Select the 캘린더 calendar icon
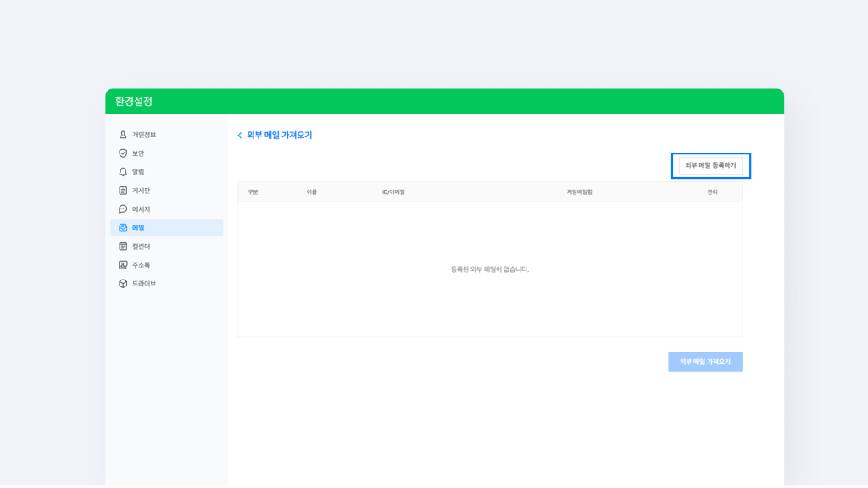The width and height of the screenshot is (868, 488). [x=123, y=247]
